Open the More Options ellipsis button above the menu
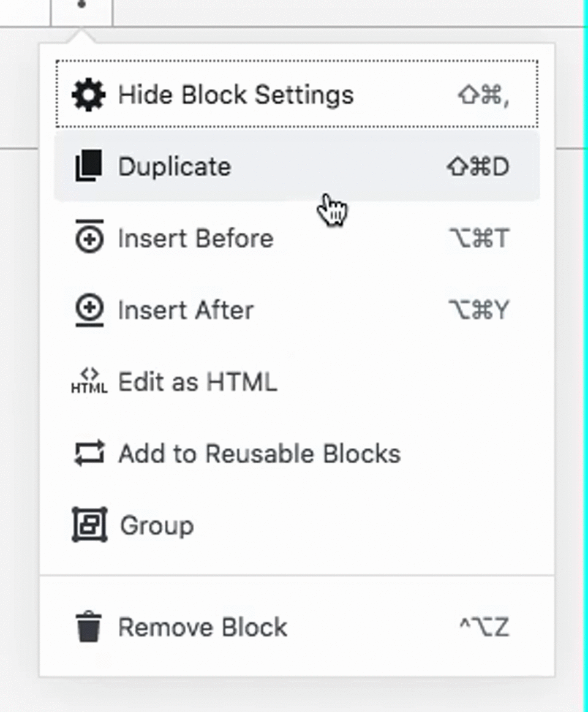This screenshot has height=712, width=588. [81, 6]
